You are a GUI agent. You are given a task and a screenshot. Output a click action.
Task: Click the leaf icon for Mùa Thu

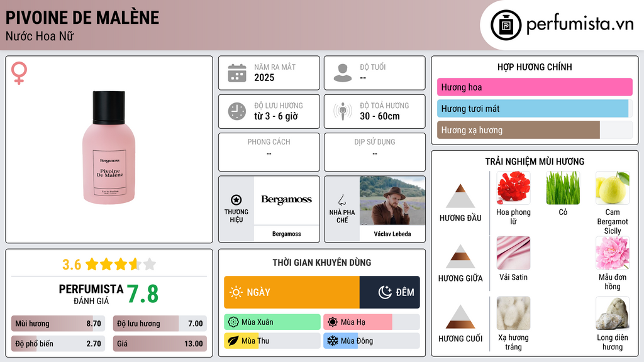[233, 341]
